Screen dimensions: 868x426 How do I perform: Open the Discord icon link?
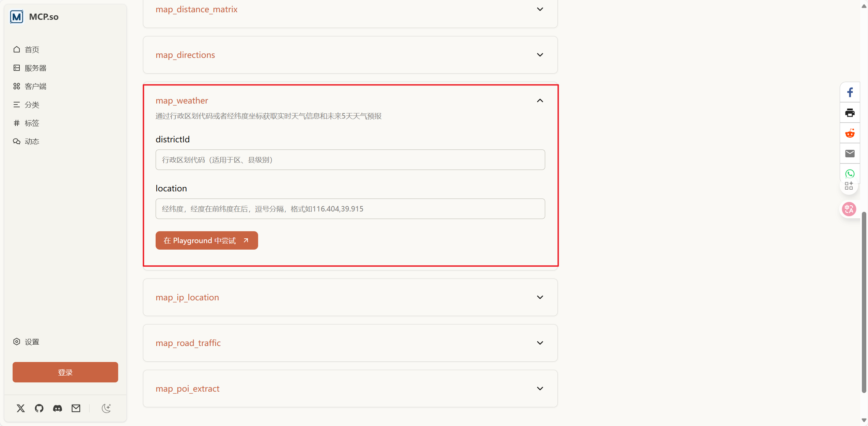(x=58, y=408)
